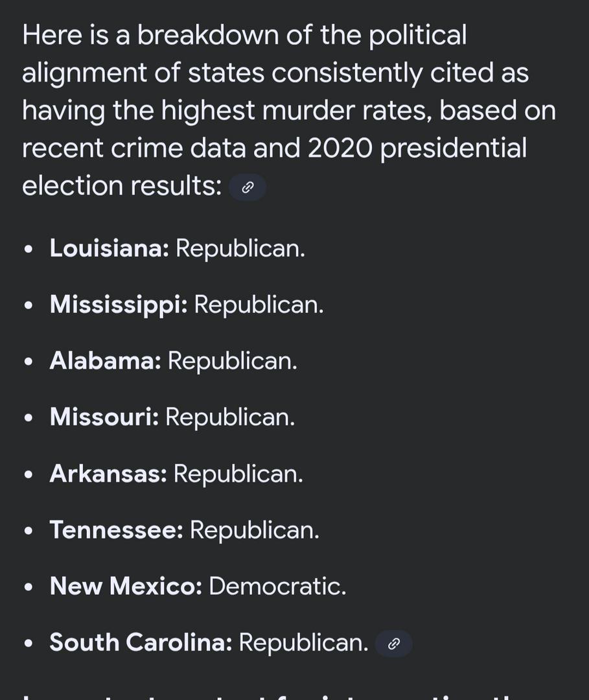Click the bold "Missouri:" label
This screenshot has width=589, height=700.
coord(104,417)
